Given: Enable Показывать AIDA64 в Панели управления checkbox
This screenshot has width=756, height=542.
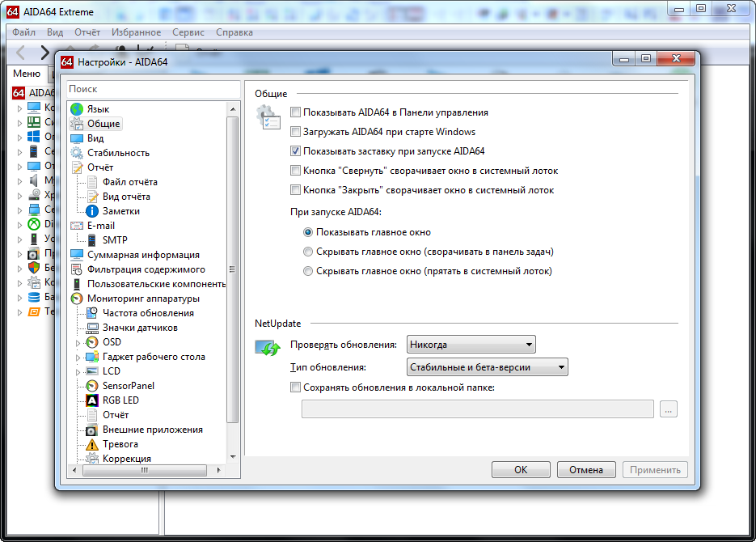Looking at the screenshot, I should (x=296, y=112).
